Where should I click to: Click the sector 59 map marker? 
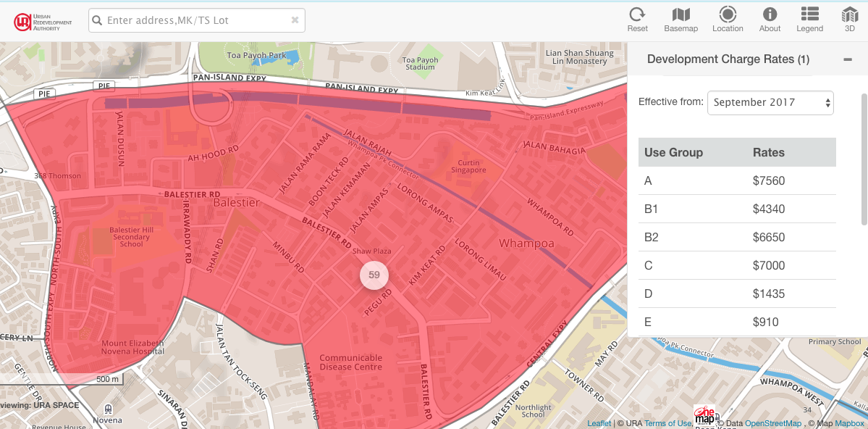pos(374,275)
